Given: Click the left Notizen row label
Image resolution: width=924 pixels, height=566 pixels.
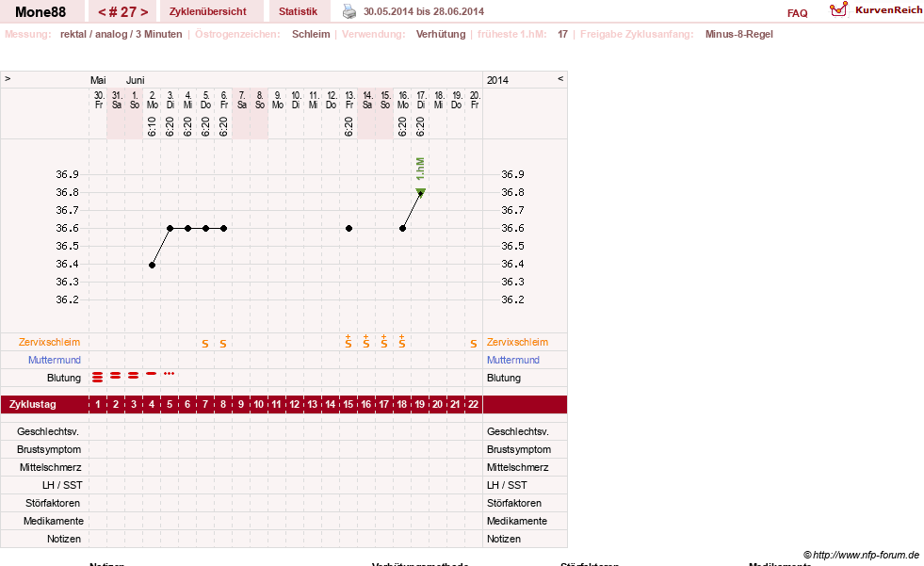Looking at the screenshot, I should pos(64,539).
